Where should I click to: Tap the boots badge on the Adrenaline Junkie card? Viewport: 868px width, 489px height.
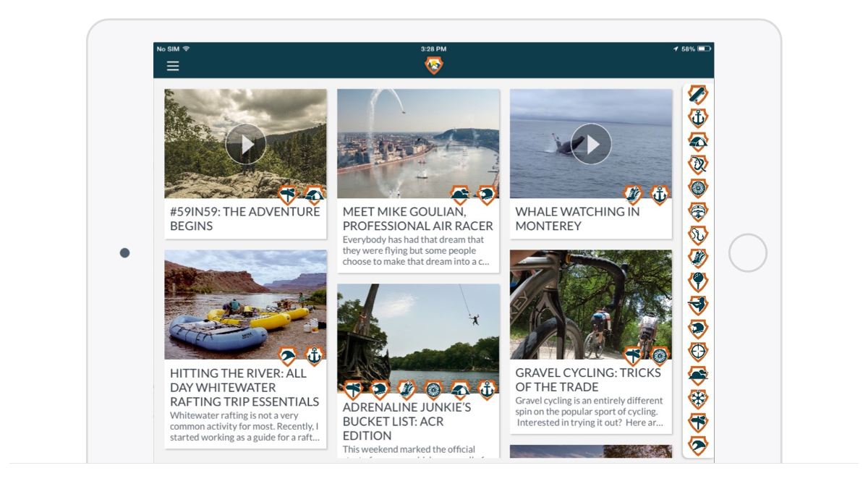(x=407, y=391)
